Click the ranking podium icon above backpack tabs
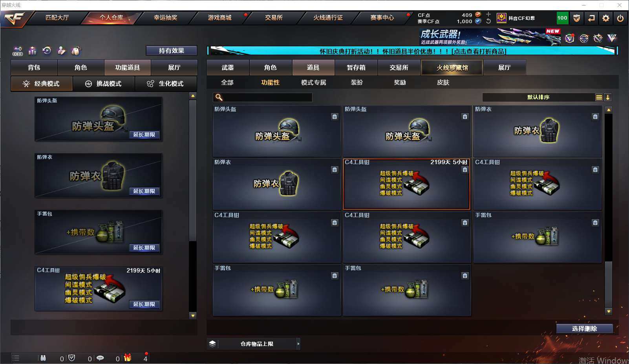629x364 pixels. (33, 51)
